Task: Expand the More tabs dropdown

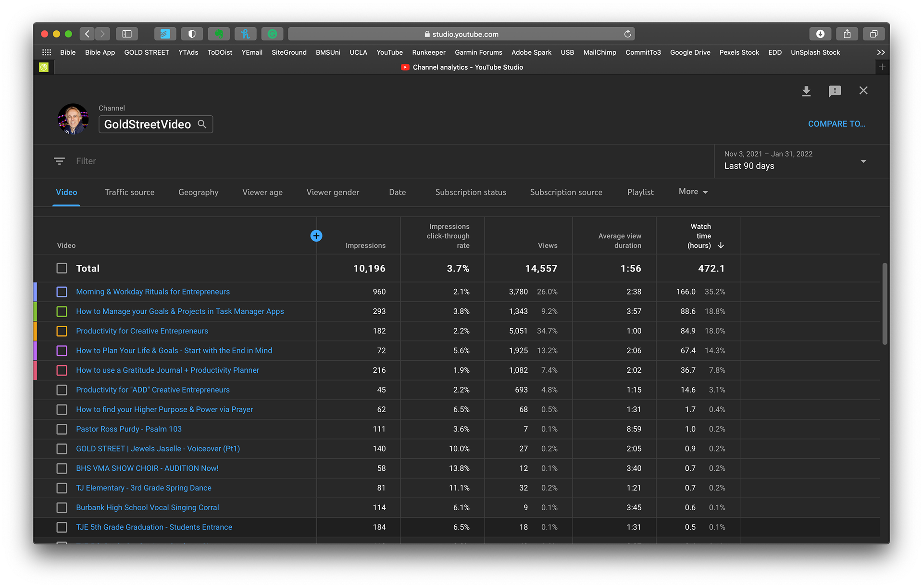Action: 693,192
